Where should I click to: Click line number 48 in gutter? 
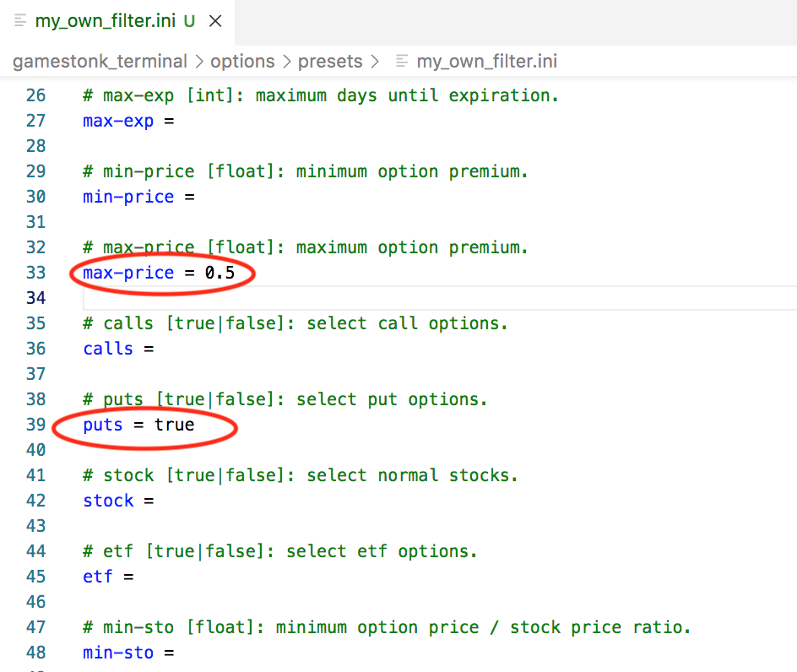click(x=35, y=653)
